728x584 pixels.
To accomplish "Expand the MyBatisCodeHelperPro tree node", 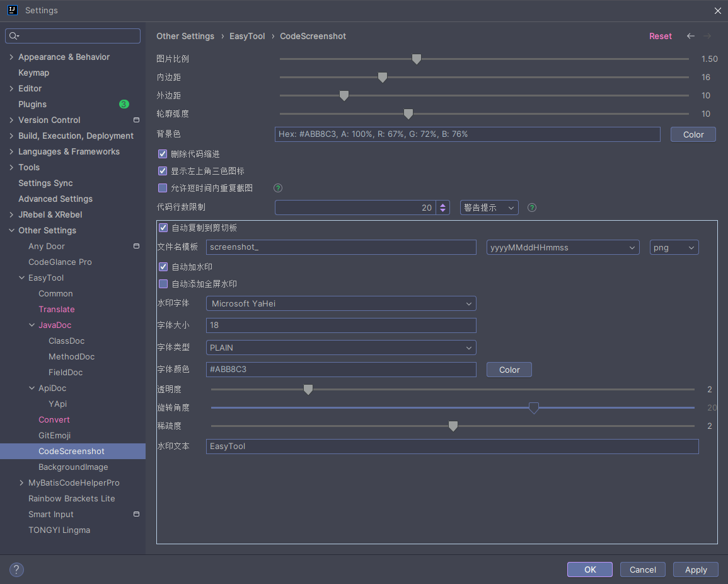I will tap(22, 482).
